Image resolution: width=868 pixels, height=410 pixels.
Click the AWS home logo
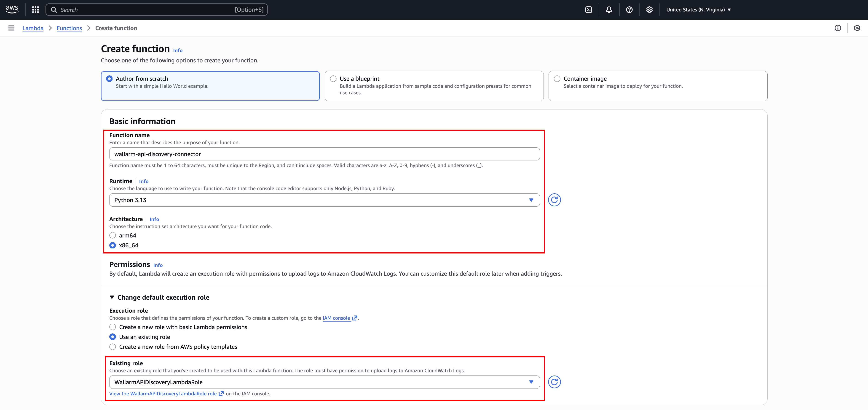pos(12,9)
